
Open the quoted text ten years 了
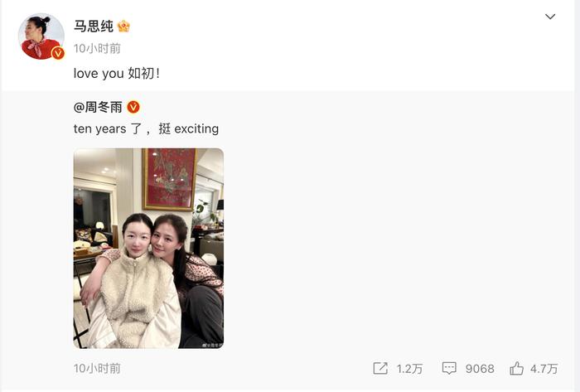pyautogui.click(x=146, y=128)
